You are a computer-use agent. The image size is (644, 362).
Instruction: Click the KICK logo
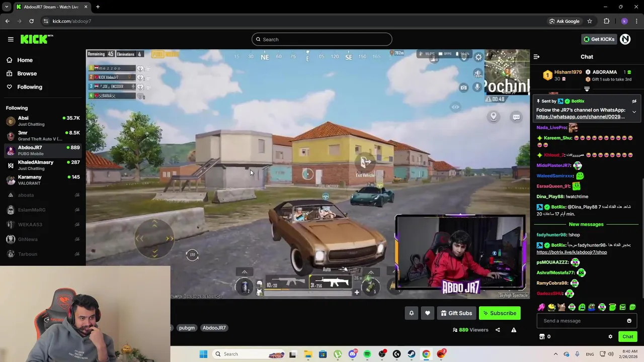click(x=37, y=39)
